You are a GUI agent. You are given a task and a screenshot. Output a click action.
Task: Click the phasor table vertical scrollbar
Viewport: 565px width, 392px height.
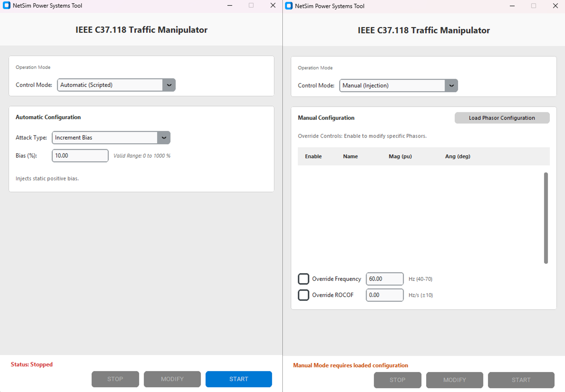546,218
